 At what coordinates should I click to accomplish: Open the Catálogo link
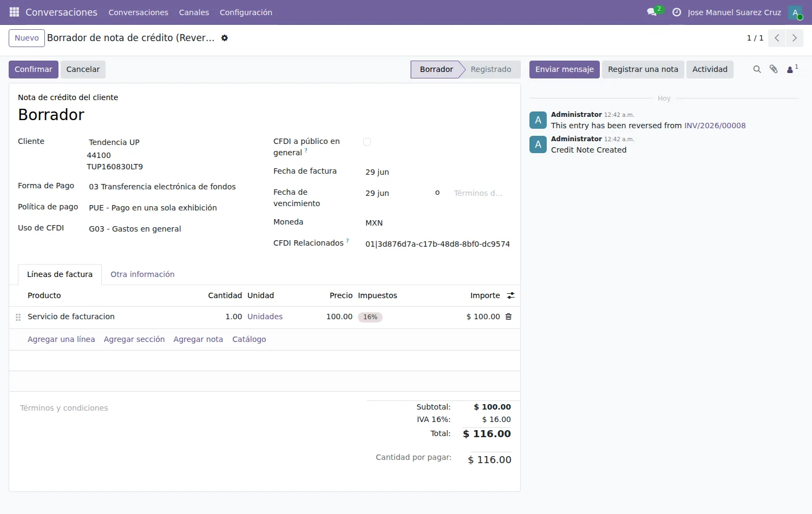[249, 339]
